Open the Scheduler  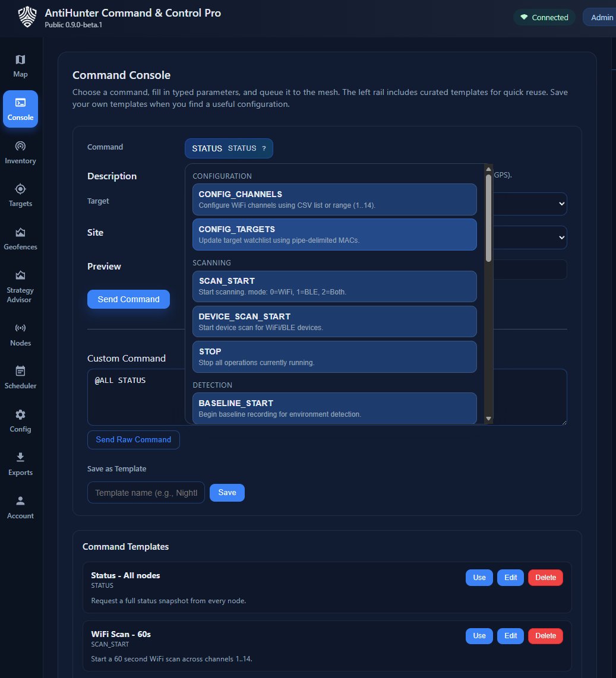[x=20, y=378]
